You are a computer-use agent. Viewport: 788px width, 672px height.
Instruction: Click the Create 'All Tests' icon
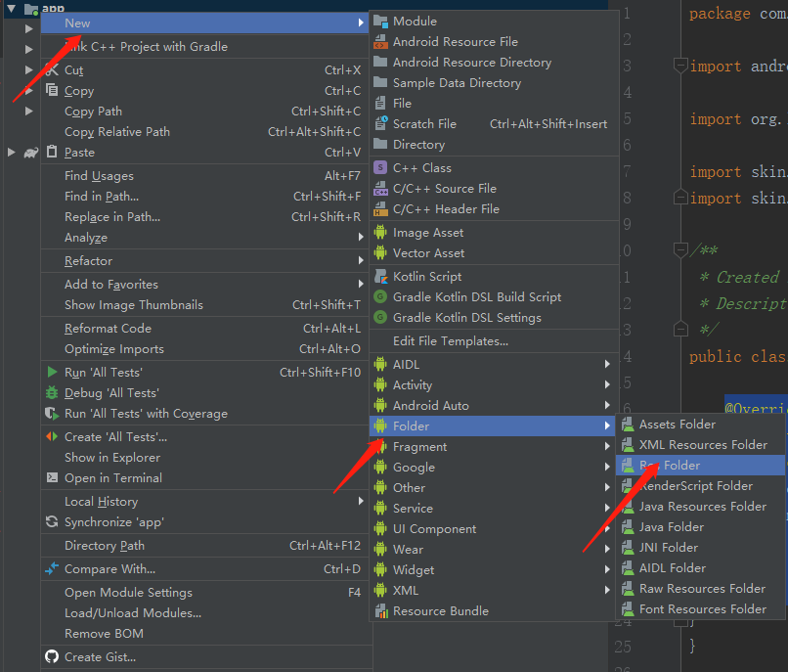[52, 436]
